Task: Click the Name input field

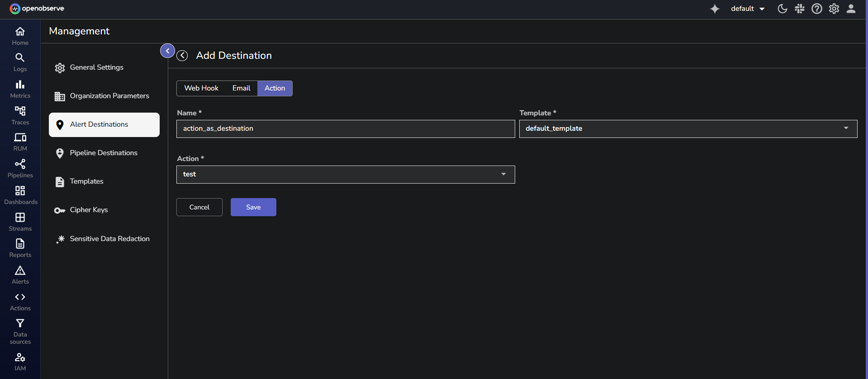Action: click(x=345, y=129)
